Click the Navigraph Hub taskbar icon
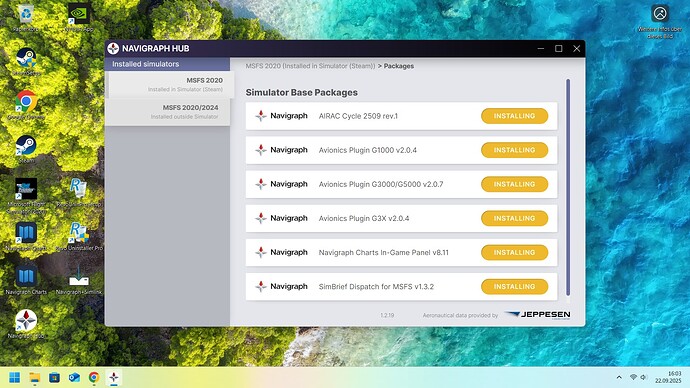The image size is (690, 388). pyautogui.click(x=114, y=377)
